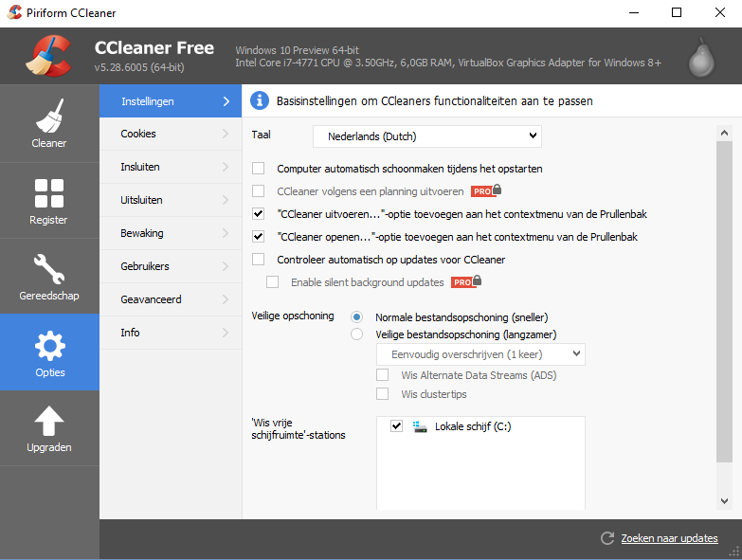Screen dimensions: 742x560
Task: Open the Cleaner broom icon section
Action: point(49,117)
